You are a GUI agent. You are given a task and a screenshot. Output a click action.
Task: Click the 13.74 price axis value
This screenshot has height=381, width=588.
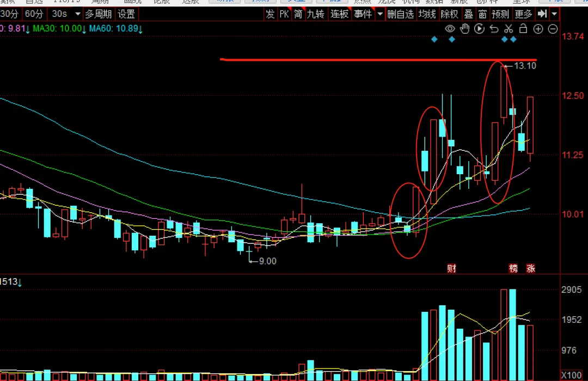click(x=573, y=36)
